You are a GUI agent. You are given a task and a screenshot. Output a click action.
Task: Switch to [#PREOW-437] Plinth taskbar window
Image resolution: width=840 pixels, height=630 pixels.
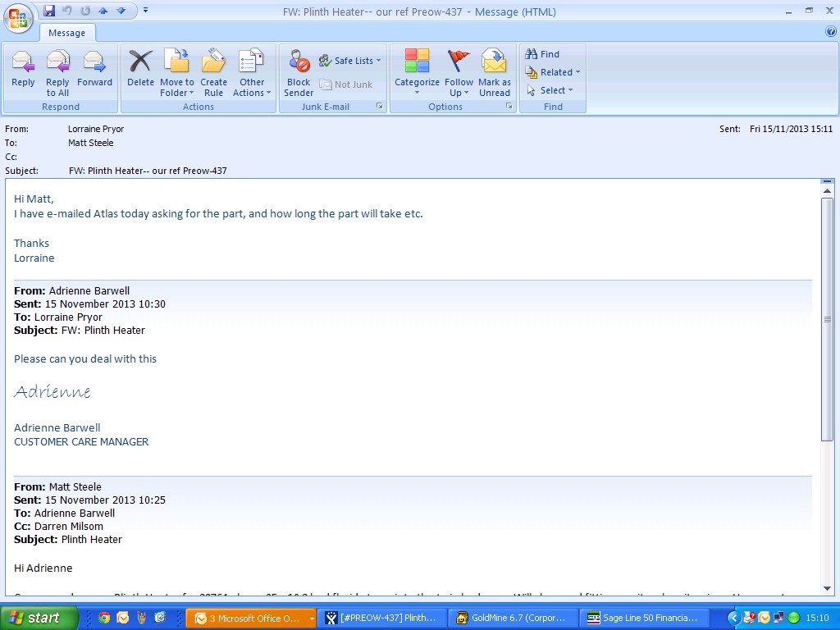(x=382, y=619)
